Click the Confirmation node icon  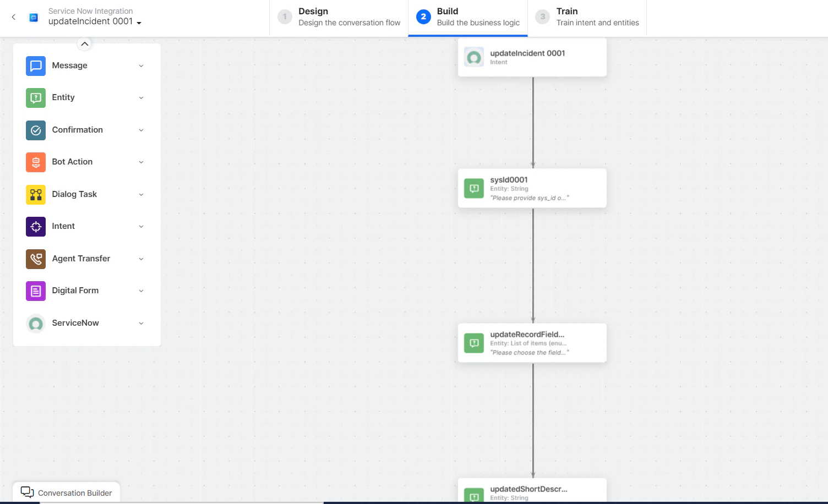click(35, 130)
